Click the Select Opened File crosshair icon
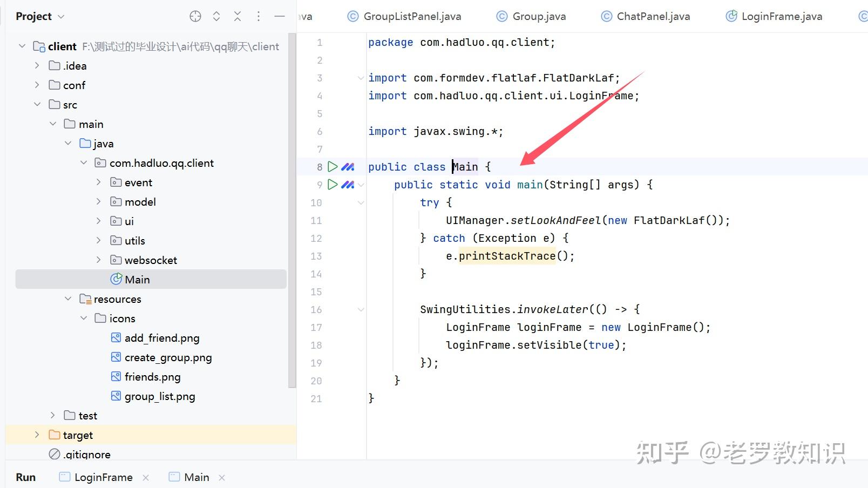868x488 pixels. coord(195,16)
